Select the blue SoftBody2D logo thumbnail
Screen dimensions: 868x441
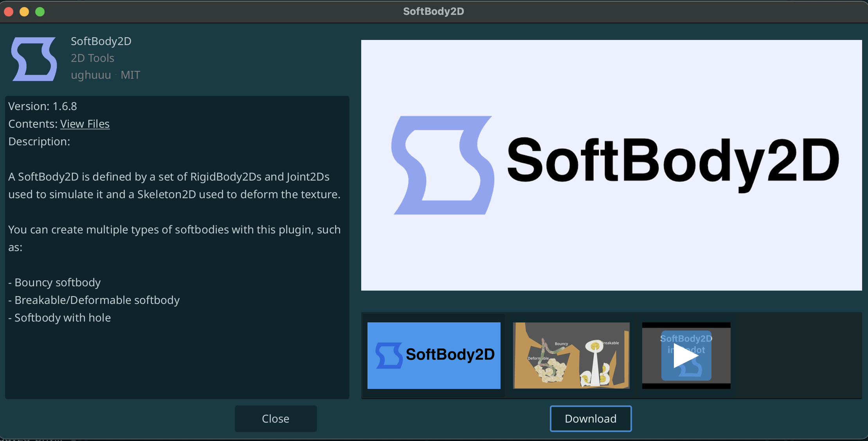(434, 356)
